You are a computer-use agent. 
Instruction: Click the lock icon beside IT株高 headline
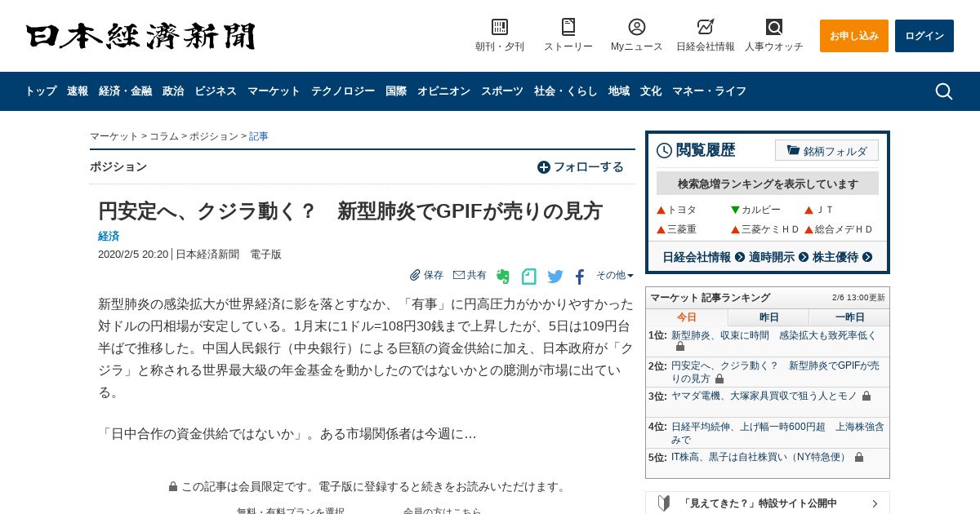[x=859, y=457]
